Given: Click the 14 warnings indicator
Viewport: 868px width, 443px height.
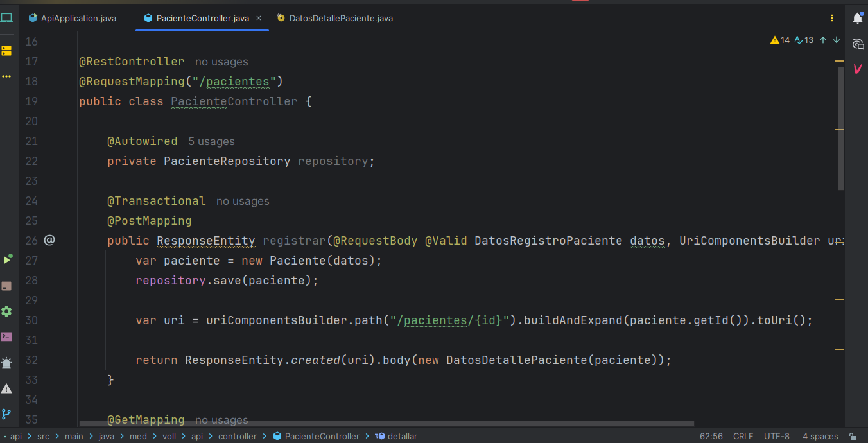Looking at the screenshot, I should tap(780, 40).
